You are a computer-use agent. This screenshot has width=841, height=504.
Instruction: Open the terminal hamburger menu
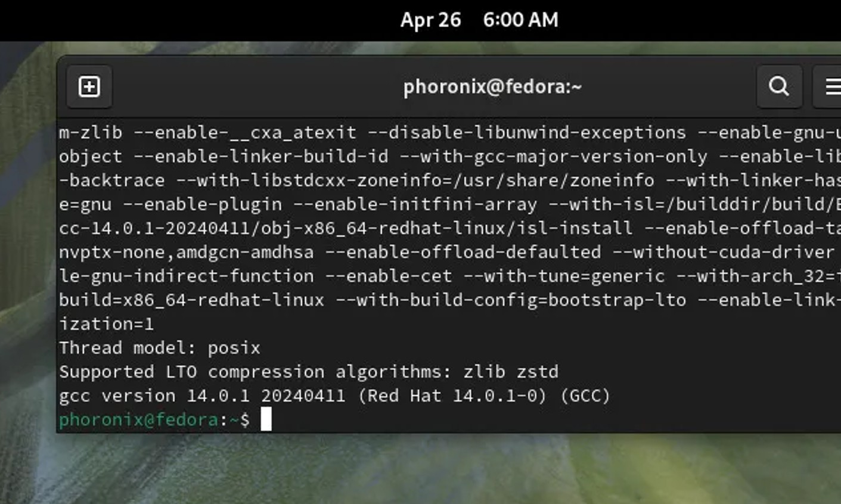pos(832,87)
